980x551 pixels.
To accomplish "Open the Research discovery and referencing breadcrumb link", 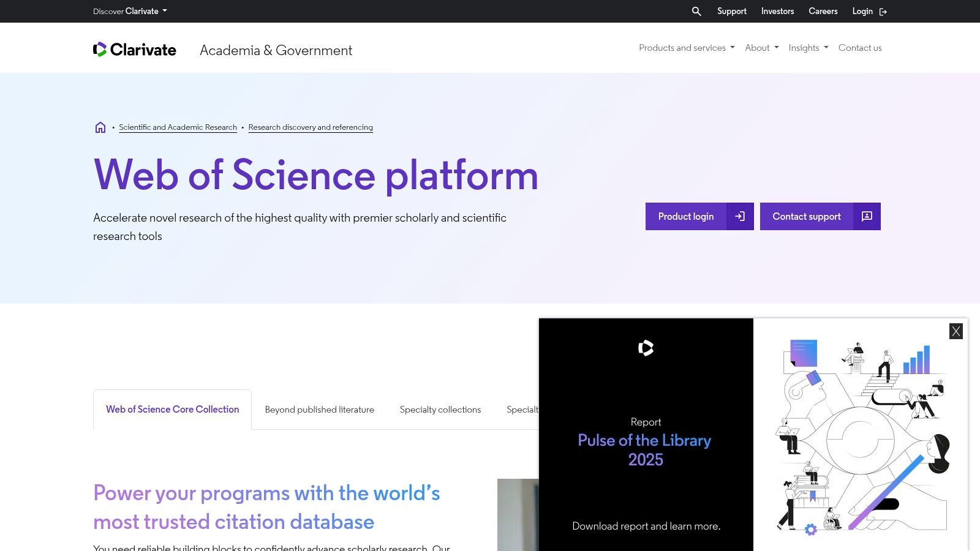I will [x=311, y=127].
